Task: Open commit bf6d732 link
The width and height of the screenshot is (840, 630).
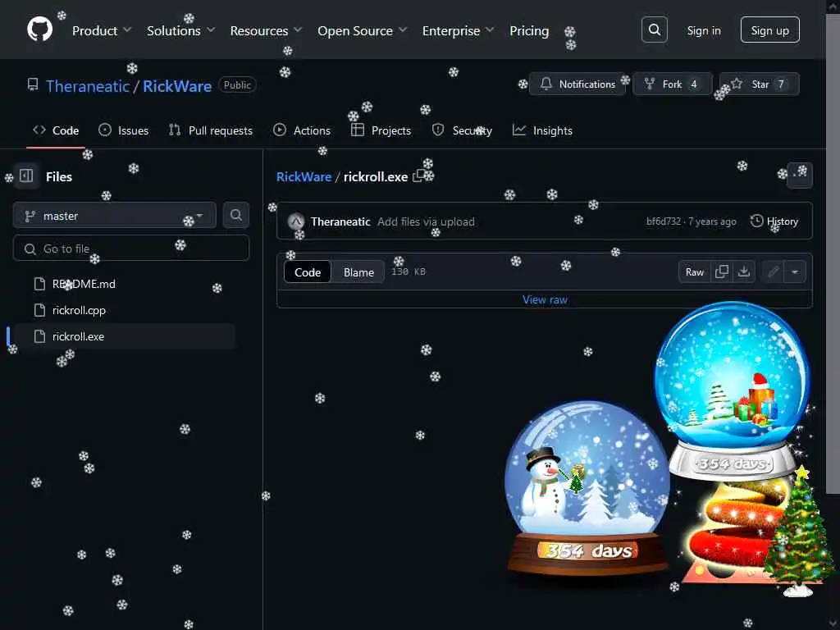Action: pyautogui.click(x=663, y=221)
